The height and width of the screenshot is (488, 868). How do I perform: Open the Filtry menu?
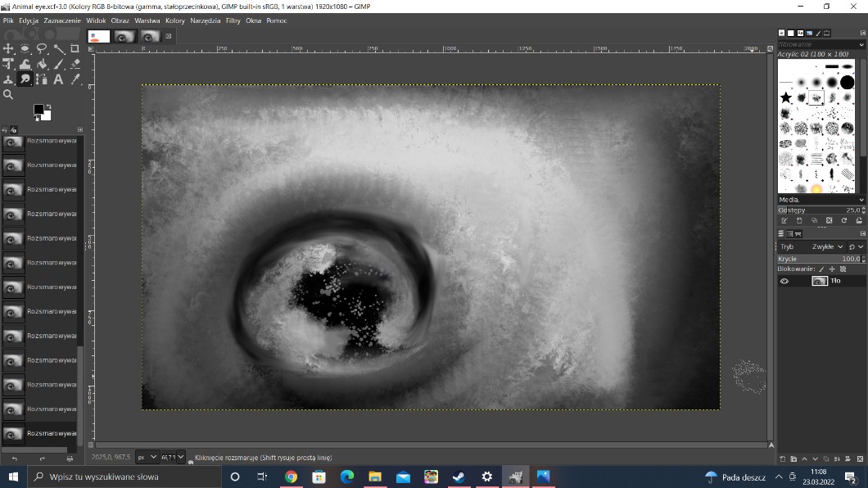pos(233,20)
